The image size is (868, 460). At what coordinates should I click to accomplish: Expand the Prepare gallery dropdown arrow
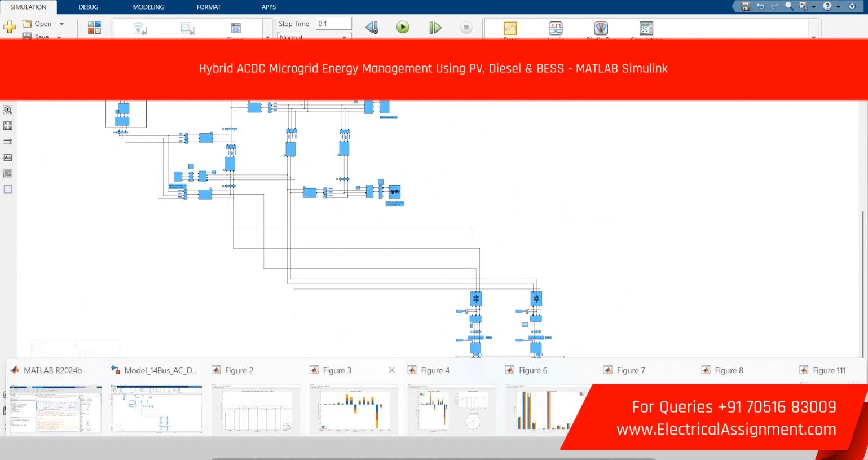point(267,37)
